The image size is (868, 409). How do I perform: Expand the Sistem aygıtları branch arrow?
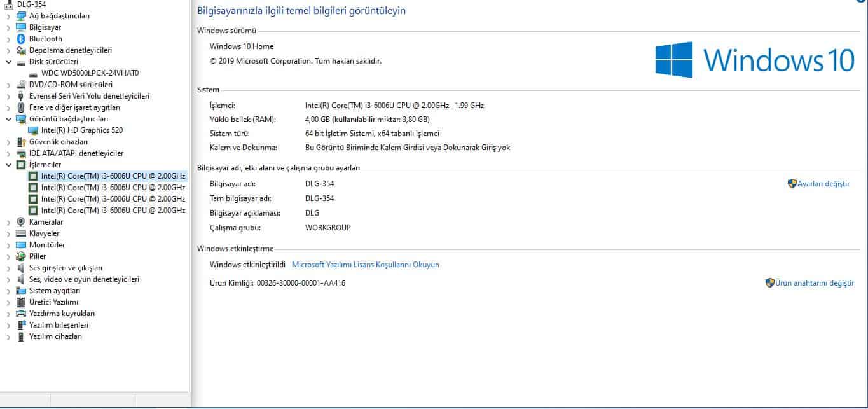tap(8, 291)
